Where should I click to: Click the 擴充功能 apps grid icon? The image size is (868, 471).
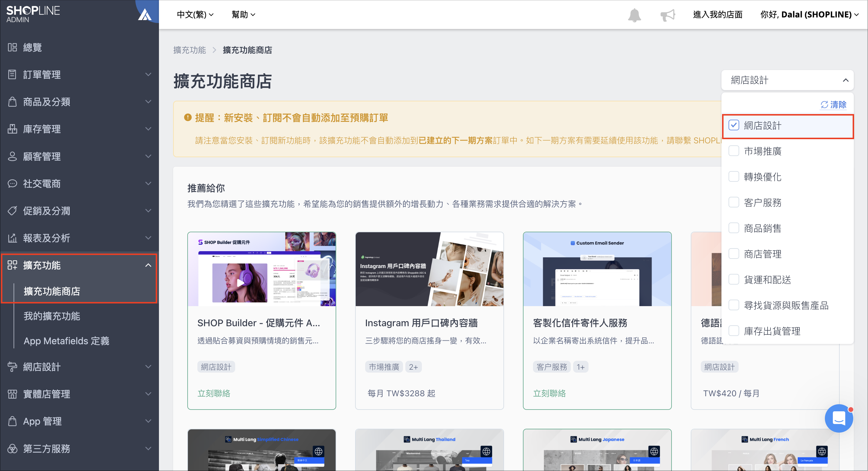[x=12, y=265]
